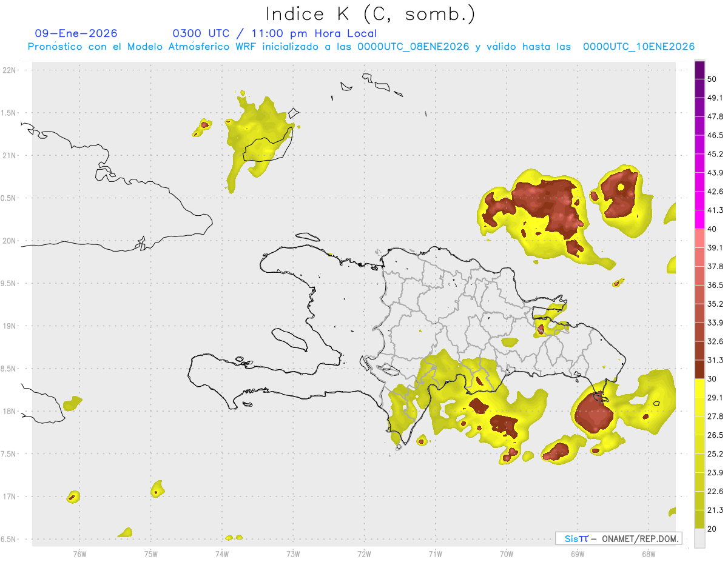Click the '0300 UTC / 11:00 pm Hora Local' time
This screenshot has width=728, height=562.
click(275, 33)
